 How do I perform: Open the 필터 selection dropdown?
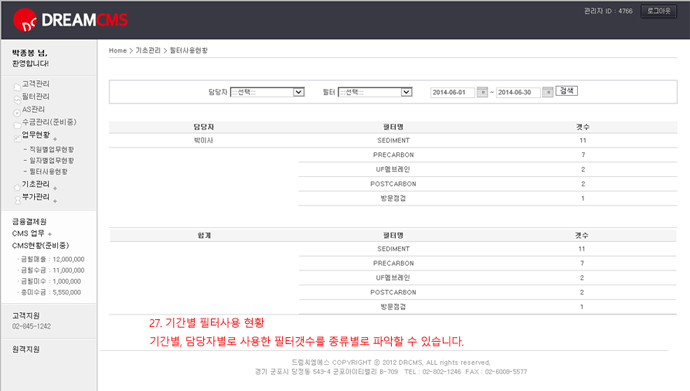pos(375,92)
